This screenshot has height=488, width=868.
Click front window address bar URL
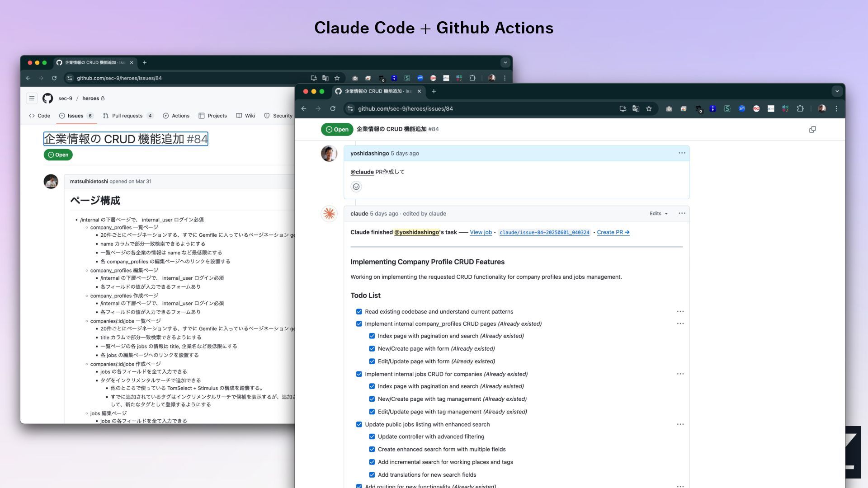tap(406, 109)
